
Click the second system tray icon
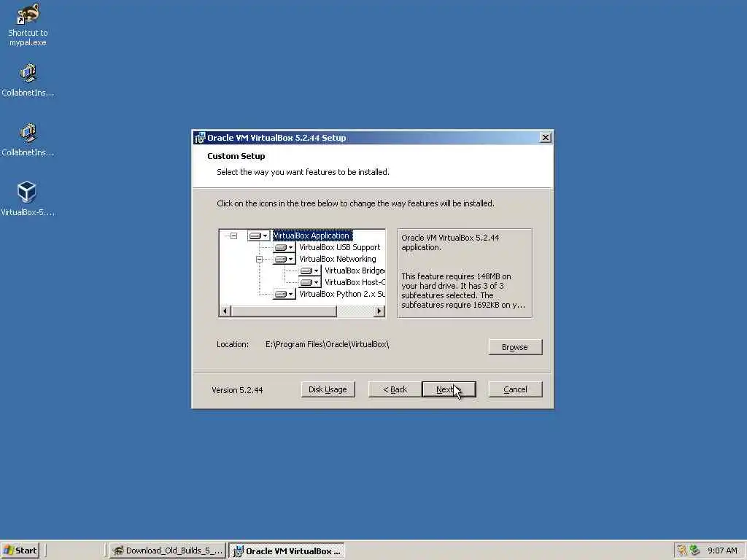click(694, 551)
